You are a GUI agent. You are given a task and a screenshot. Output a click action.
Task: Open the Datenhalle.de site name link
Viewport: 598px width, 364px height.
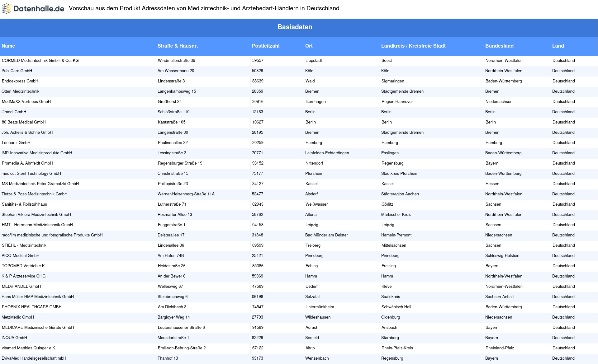pos(39,9)
